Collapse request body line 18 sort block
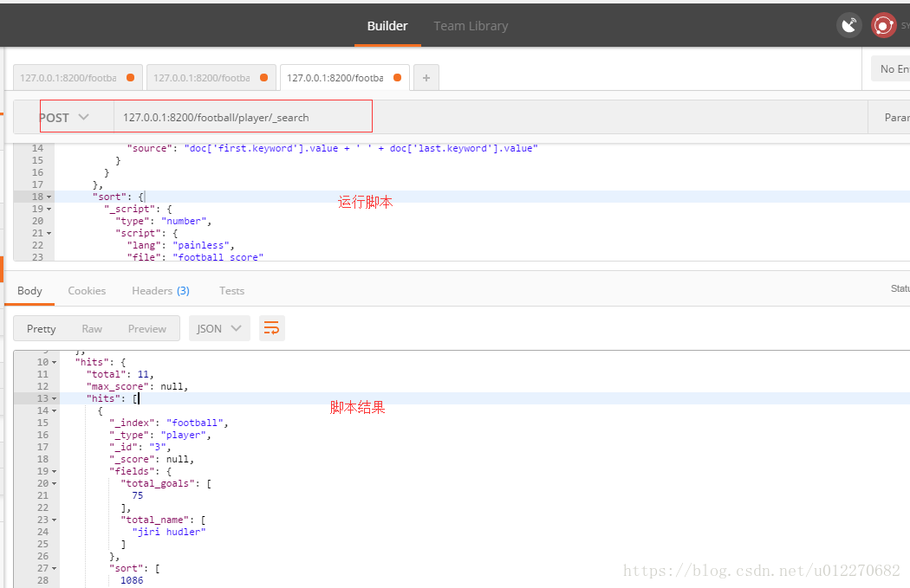 [49, 197]
